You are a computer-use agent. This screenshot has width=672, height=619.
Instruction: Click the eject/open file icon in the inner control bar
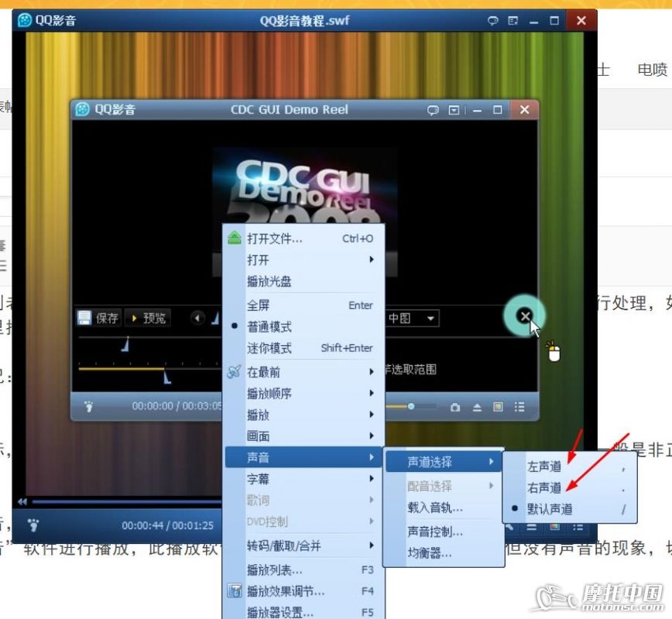(477, 408)
